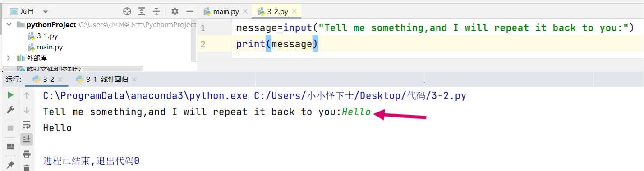Image resolution: width=644 pixels, height=171 pixels.
Task: Collapse the pythonProject folder node
Action: click(x=9, y=25)
